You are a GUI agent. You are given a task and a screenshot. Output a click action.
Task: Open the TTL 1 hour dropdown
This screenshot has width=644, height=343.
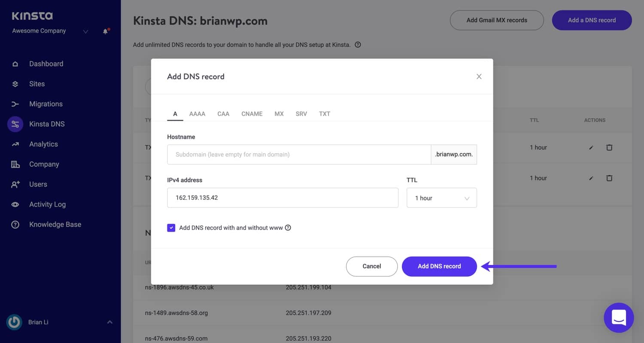click(441, 198)
